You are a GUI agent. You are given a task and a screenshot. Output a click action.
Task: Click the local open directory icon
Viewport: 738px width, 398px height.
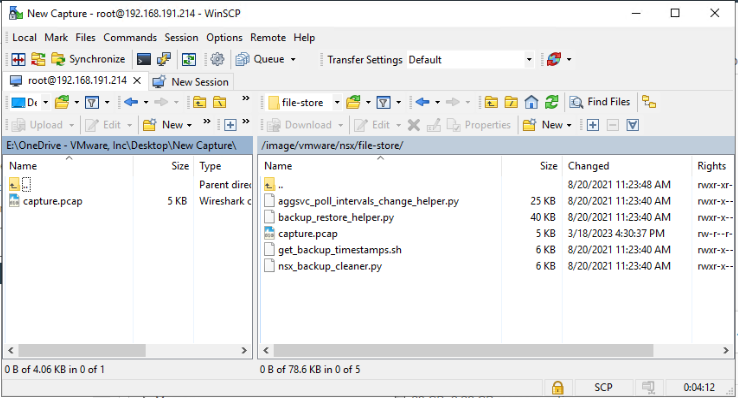(62, 102)
